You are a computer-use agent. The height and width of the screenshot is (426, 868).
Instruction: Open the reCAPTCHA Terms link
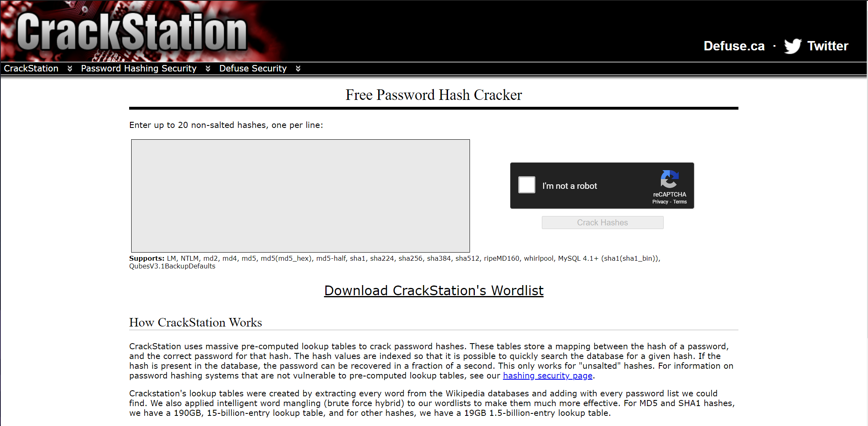pyautogui.click(x=680, y=202)
